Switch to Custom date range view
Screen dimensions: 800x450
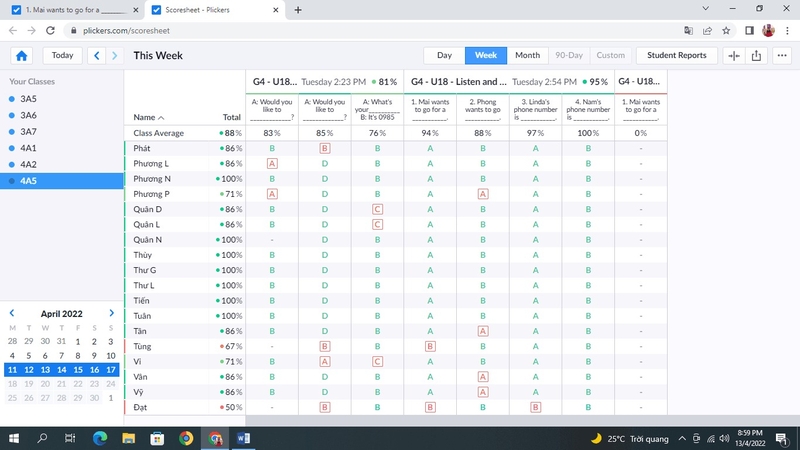coord(610,55)
